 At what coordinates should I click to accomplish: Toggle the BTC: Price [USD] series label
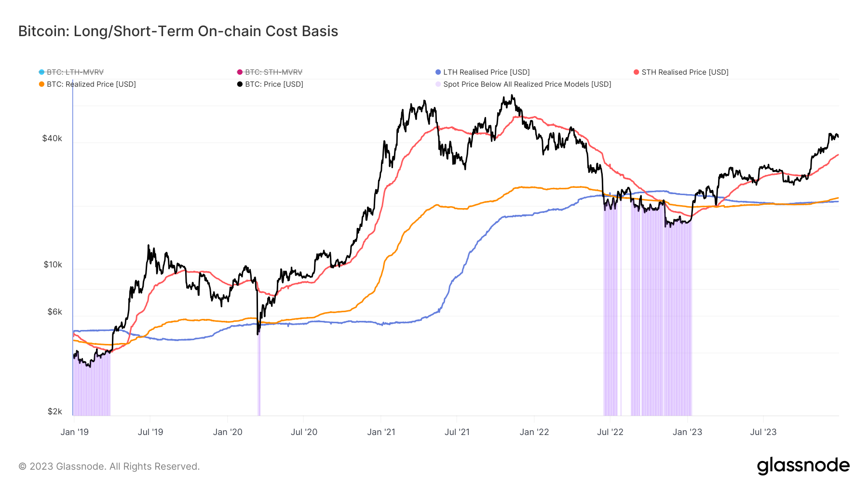[x=274, y=84]
